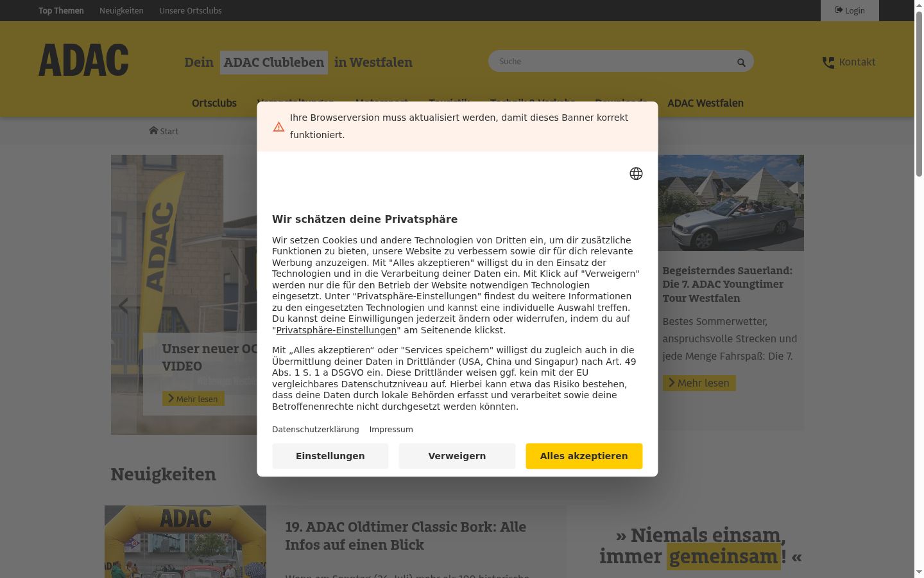The height and width of the screenshot is (578, 924).
Task: Open Top Themen in top bar
Action: tap(61, 10)
